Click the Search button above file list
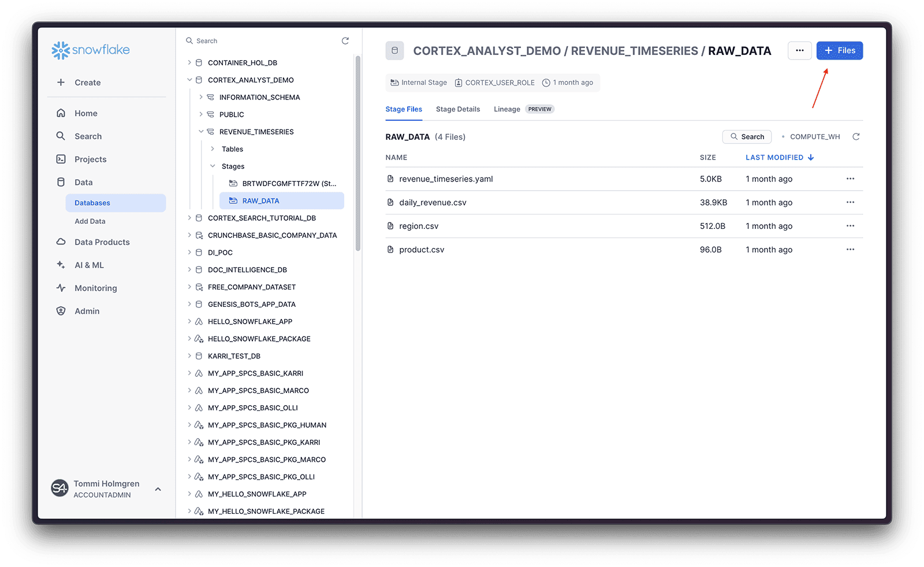This screenshot has width=924, height=567. tap(747, 137)
